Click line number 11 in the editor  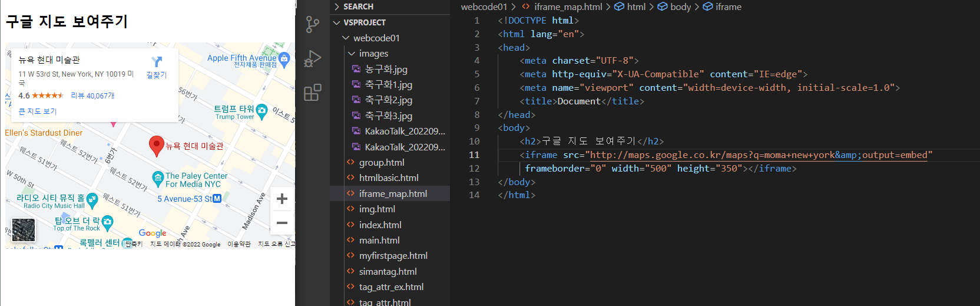click(x=474, y=155)
